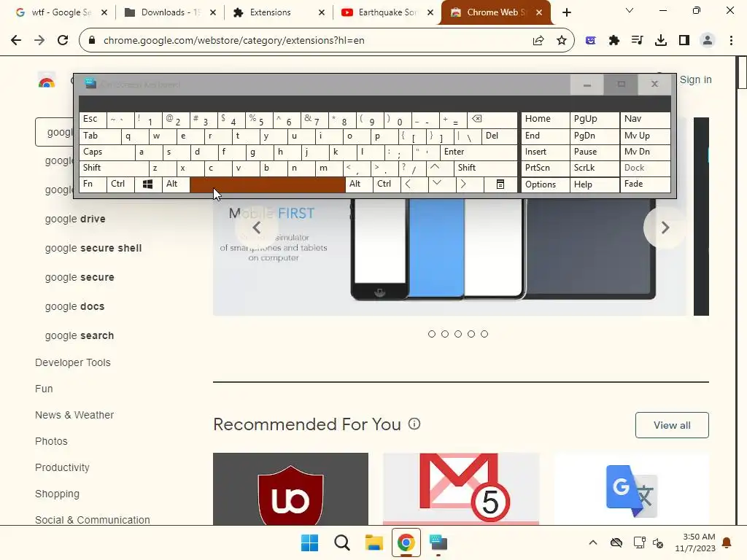Bookmark this page with the star icon
Image resolution: width=747 pixels, height=560 pixels.
[562, 41]
